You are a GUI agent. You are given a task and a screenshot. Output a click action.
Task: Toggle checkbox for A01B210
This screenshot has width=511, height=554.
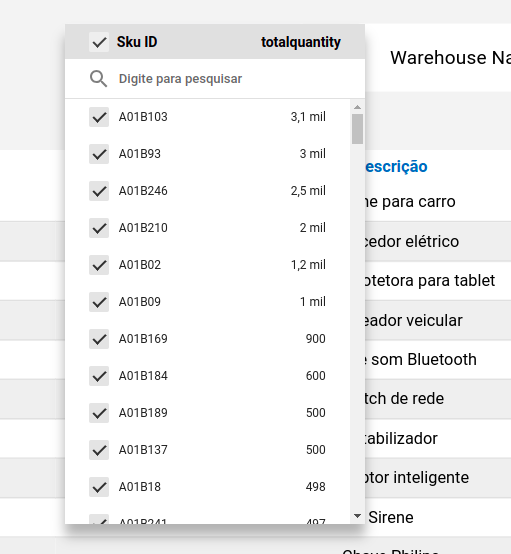click(99, 228)
